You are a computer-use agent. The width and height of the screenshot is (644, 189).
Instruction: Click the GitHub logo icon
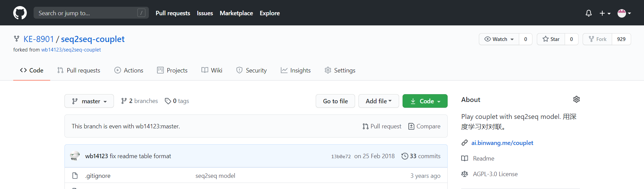pos(20,13)
